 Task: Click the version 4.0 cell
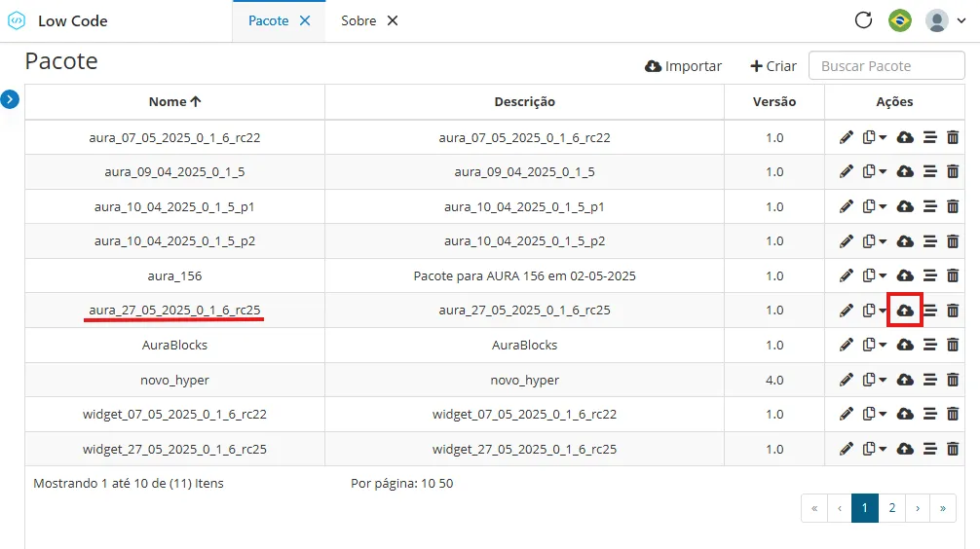(774, 380)
